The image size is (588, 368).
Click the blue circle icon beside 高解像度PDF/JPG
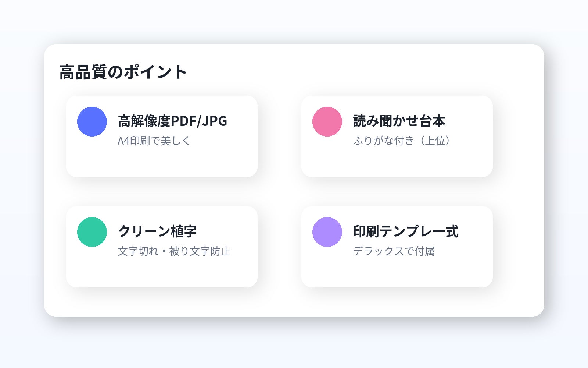click(x=92, y=121)
